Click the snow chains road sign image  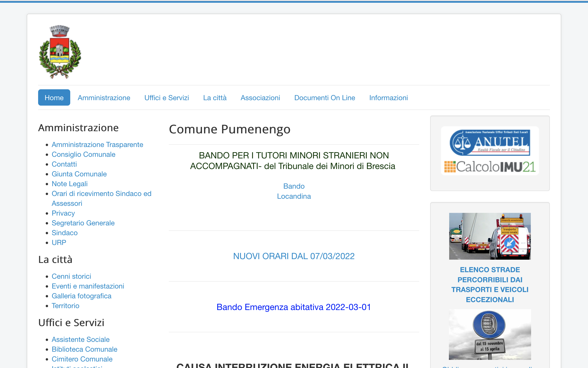(490, 334)
